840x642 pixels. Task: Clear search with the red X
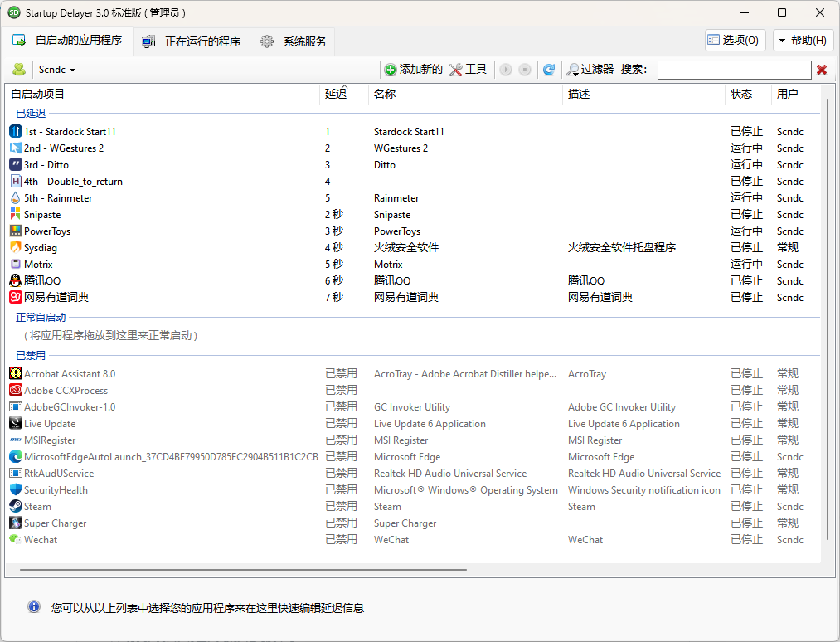[822, 70]
